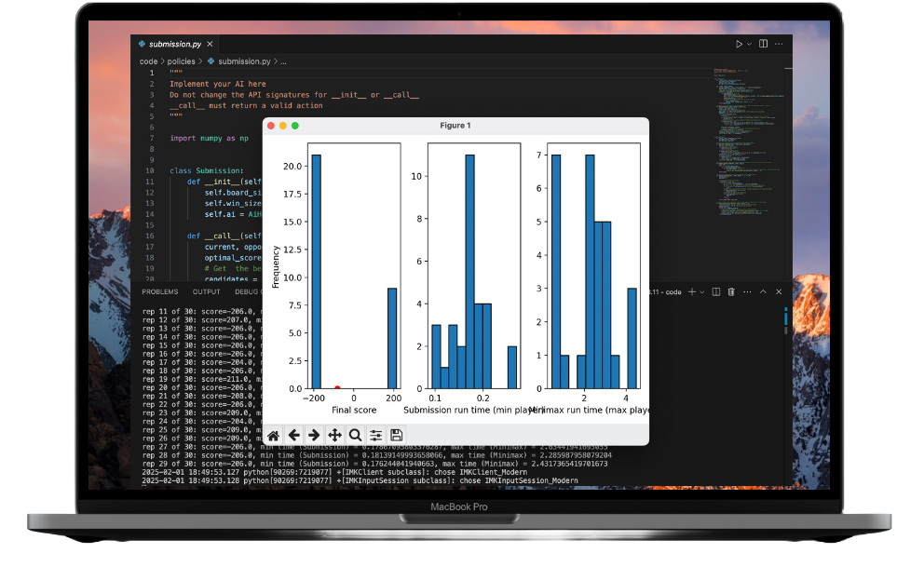Split the editor to the right

pos(764,44)
